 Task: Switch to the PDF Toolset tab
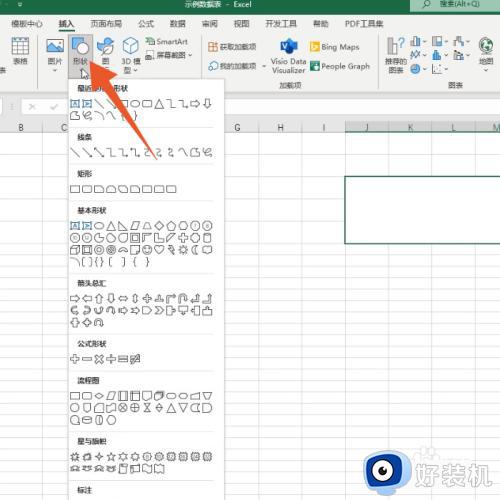coord(364,24)
